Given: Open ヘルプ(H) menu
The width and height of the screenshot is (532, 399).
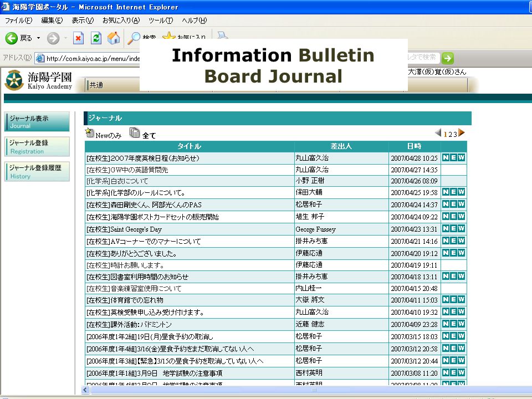Looking at the screenshot, I should (x=194, y=21).
